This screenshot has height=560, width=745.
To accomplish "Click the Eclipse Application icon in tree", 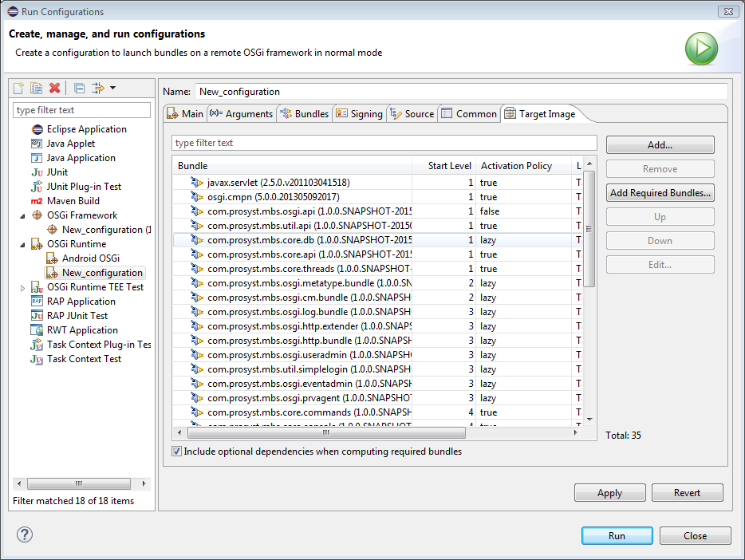I will coord(37,129).
